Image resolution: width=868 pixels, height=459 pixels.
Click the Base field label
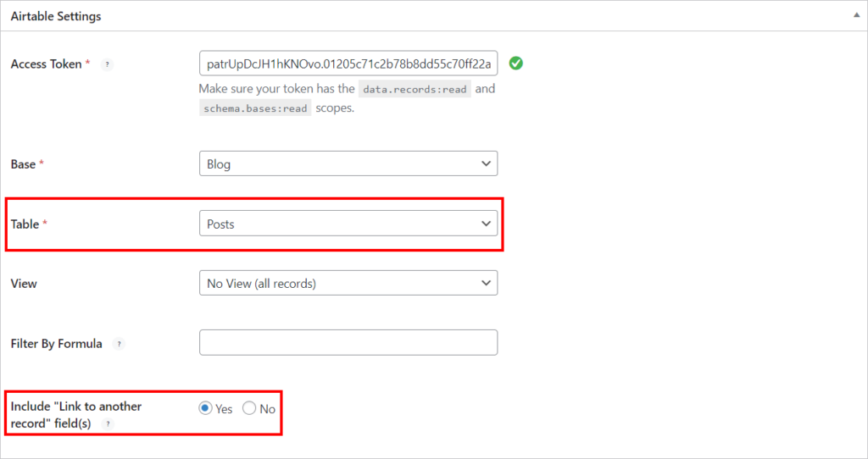coord(23,164)
